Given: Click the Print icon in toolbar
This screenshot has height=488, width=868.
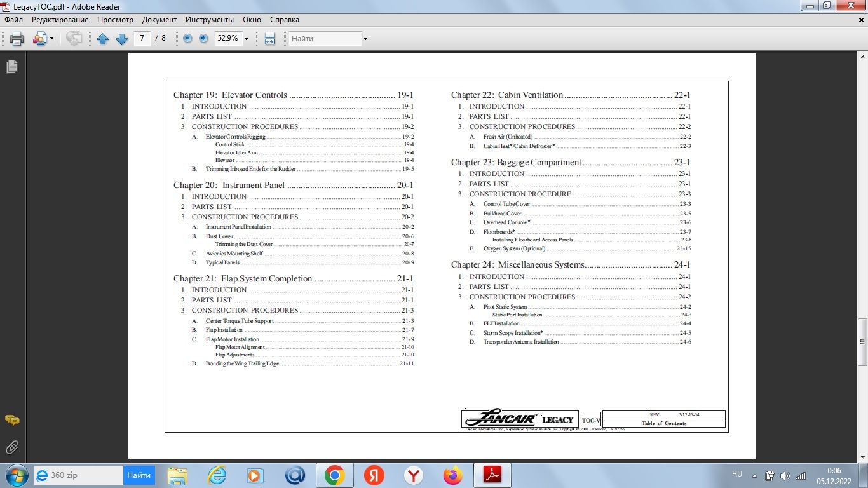Looking at the screenshot, I should (17, 39).
